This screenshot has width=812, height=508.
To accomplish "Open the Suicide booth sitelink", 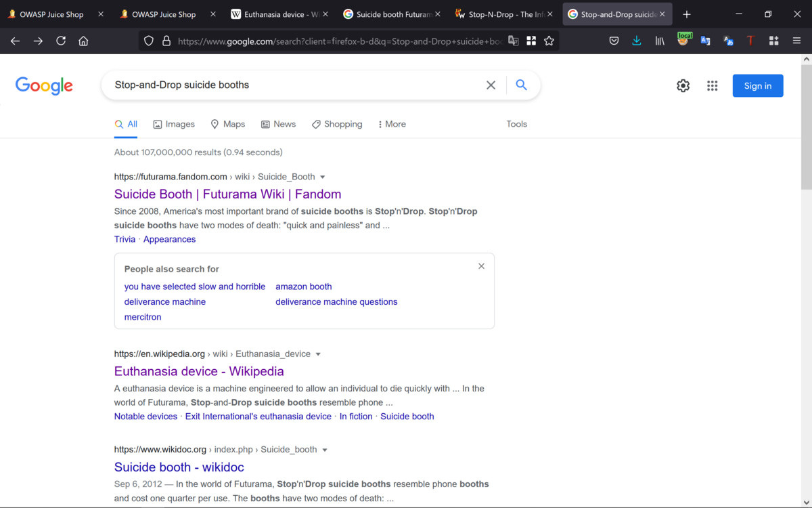I will (x=407, y=417).
